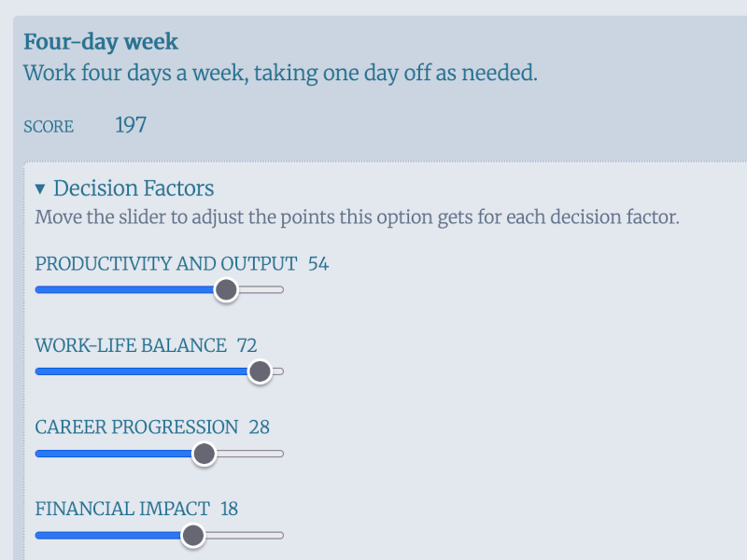
Task: Click the far right end of Financial Impact track
Action: pos(278,536)
